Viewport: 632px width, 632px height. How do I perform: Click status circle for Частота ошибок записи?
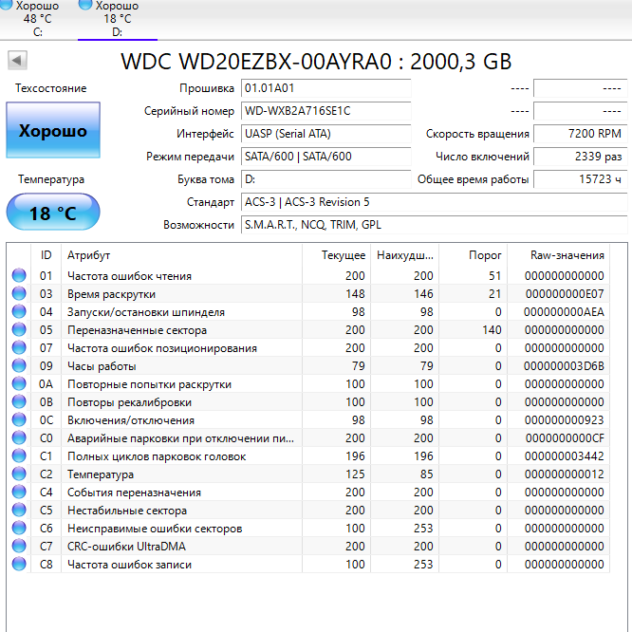[x=19, y=564]
